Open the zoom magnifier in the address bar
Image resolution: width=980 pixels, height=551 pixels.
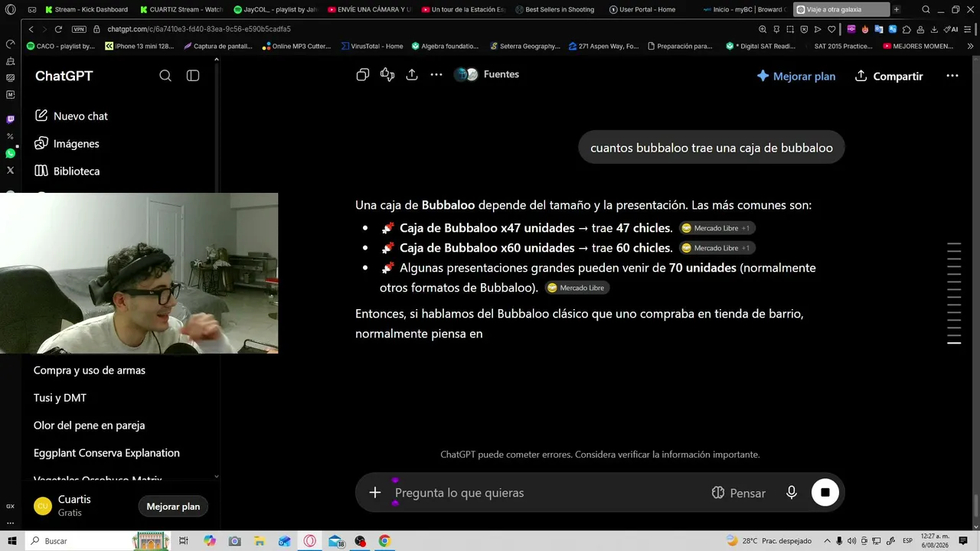pyautogui.click(x=763, y=29)
